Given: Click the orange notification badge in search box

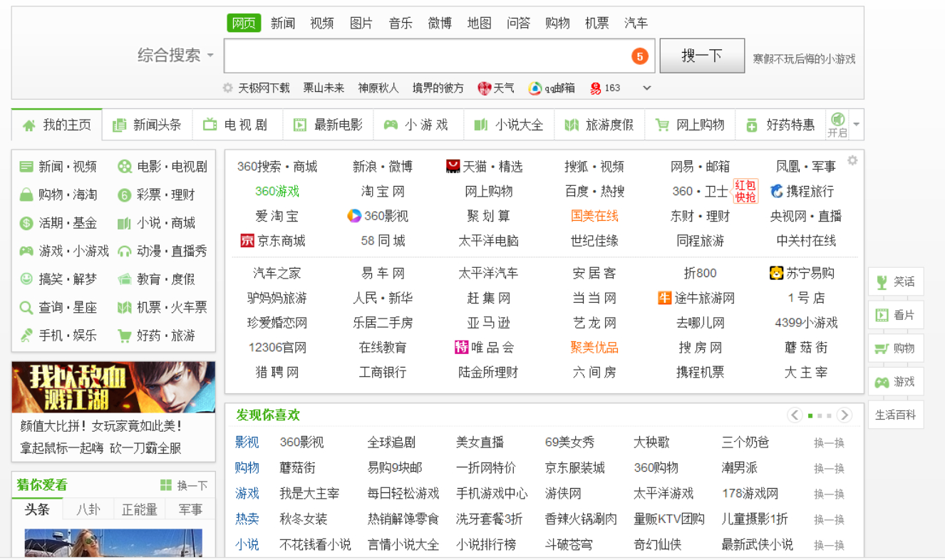Looking at the screenshot, I should [x=640, y=56].
